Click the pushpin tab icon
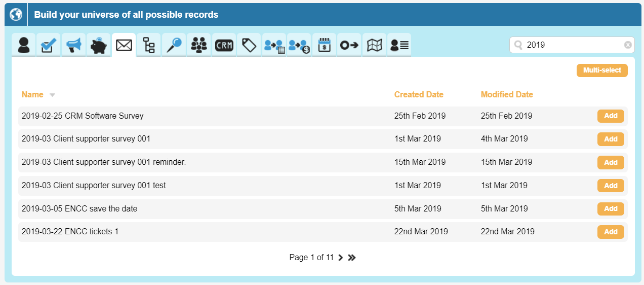The height and width of the screenshot is (285, 644). pos(174,45)
